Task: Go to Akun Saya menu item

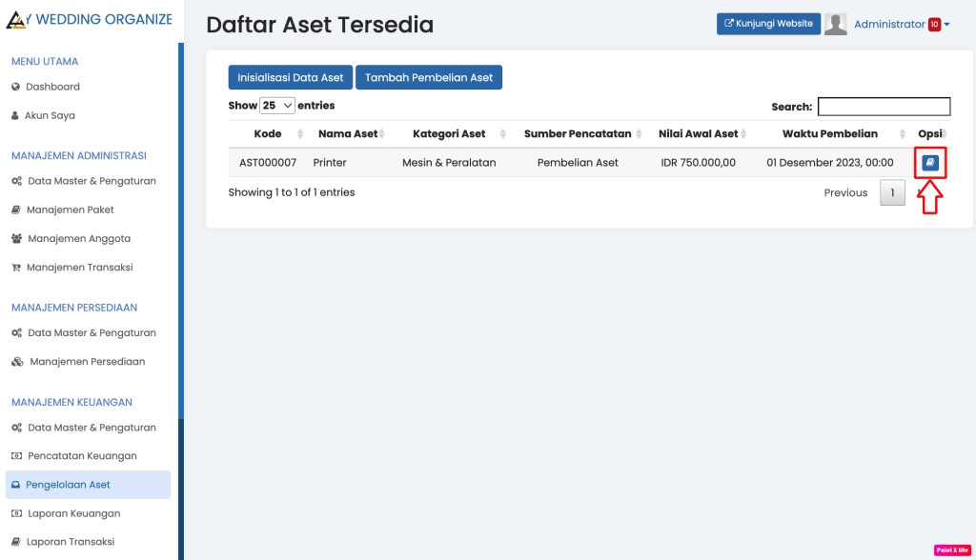Action: coord(50,115)
